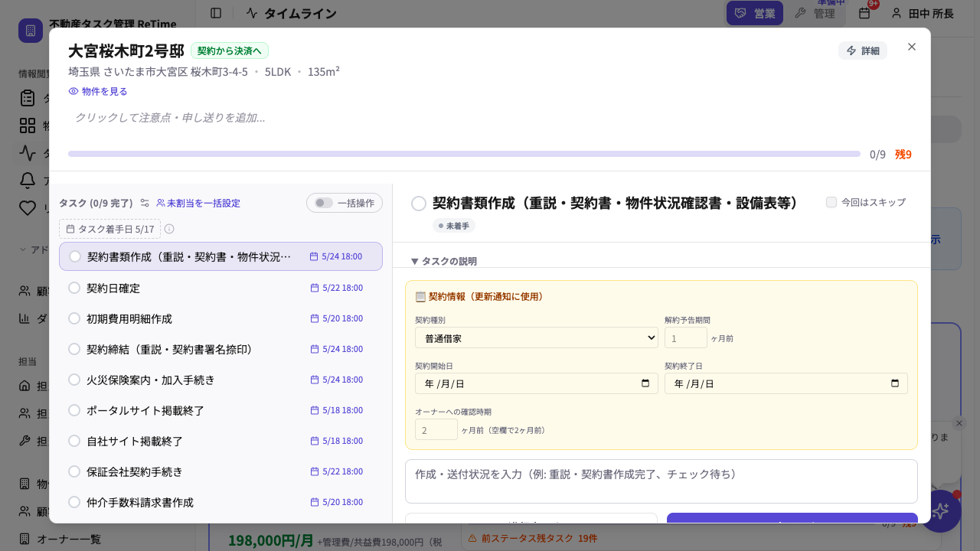The height and width of the screenshot is (551, 980).
Task: Mark 火災保険案内・加入手続き circle complete
Action: [74, 380]
